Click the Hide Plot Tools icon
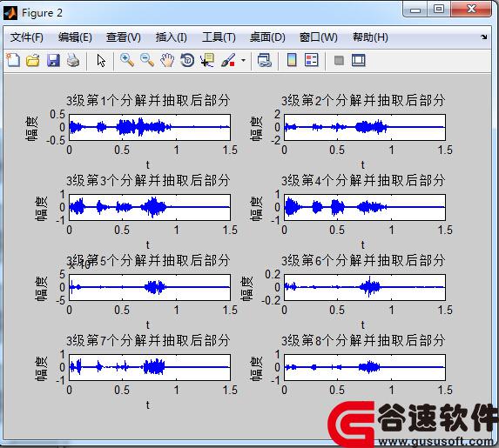This screenshot has width=499, height=448. [339, 60]
